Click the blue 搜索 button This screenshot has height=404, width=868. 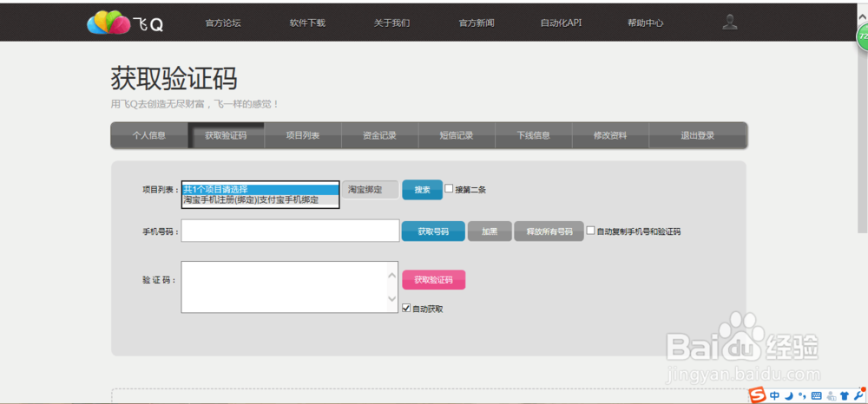coord(423,190)
